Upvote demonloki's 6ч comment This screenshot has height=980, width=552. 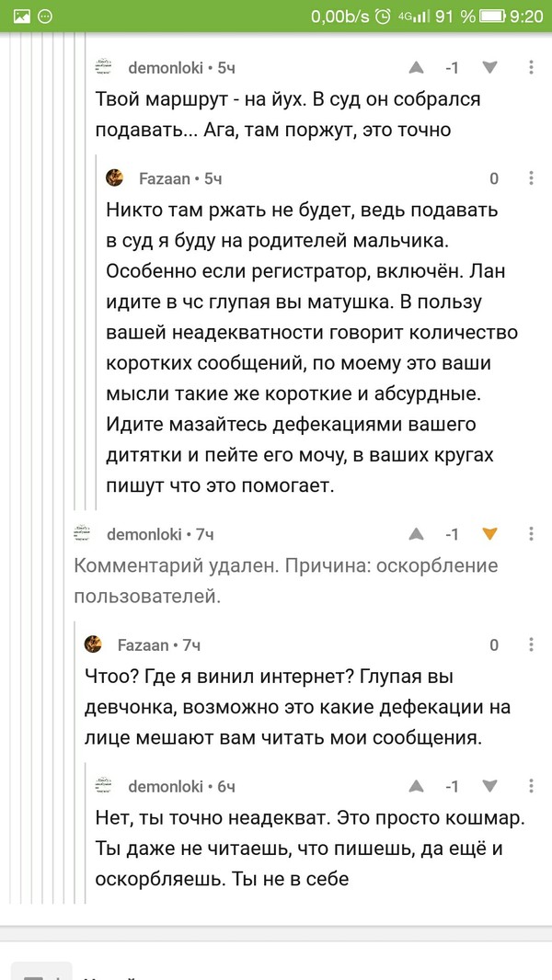[416, 786]
